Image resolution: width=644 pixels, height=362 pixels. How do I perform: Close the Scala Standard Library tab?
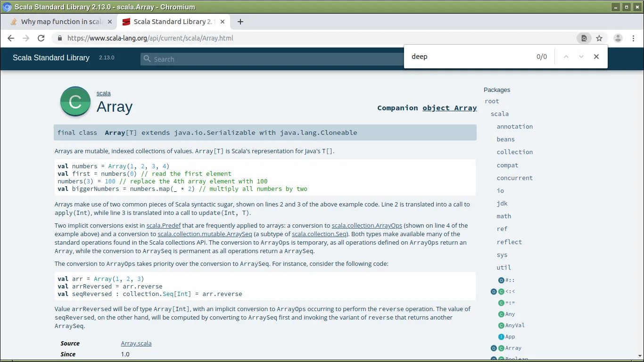[x=223, y=22]
